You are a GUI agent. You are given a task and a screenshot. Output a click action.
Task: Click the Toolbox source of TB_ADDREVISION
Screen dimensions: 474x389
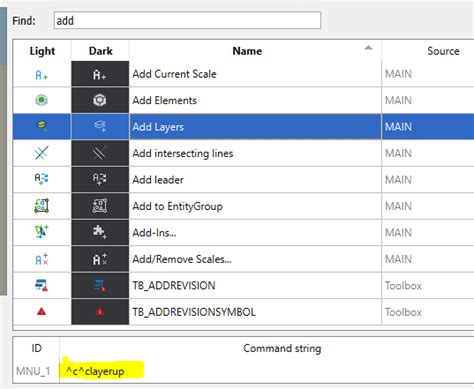(x=403, y=286)
